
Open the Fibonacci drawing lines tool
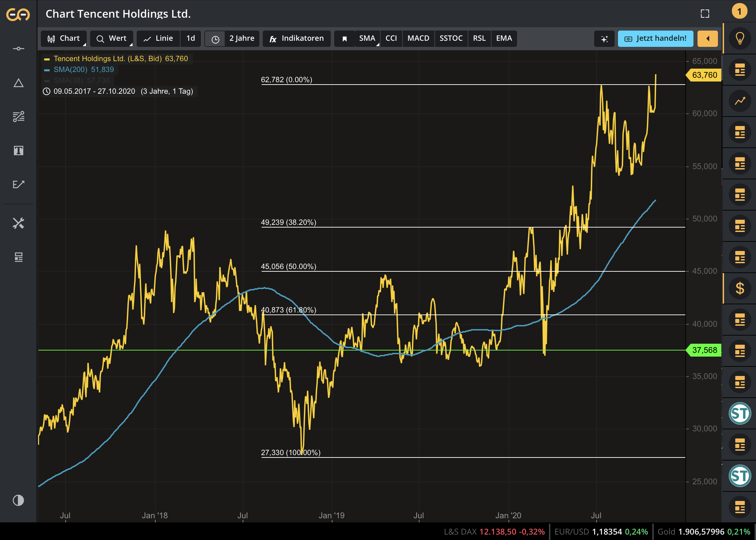tap(18, 116)
